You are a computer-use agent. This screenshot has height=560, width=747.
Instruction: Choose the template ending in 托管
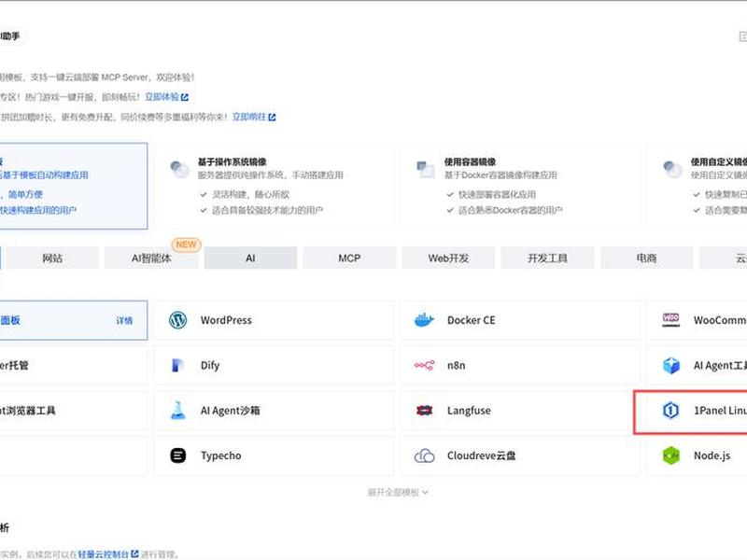click(74, 365)
